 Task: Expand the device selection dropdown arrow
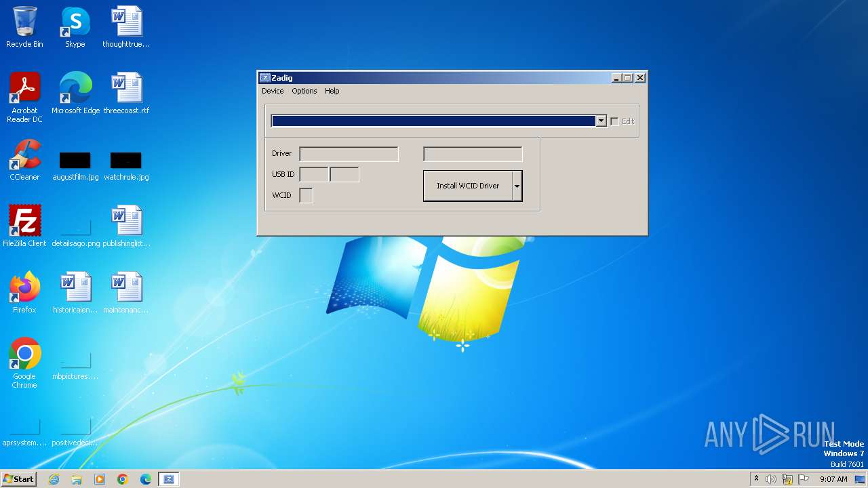tap(600, 121)
